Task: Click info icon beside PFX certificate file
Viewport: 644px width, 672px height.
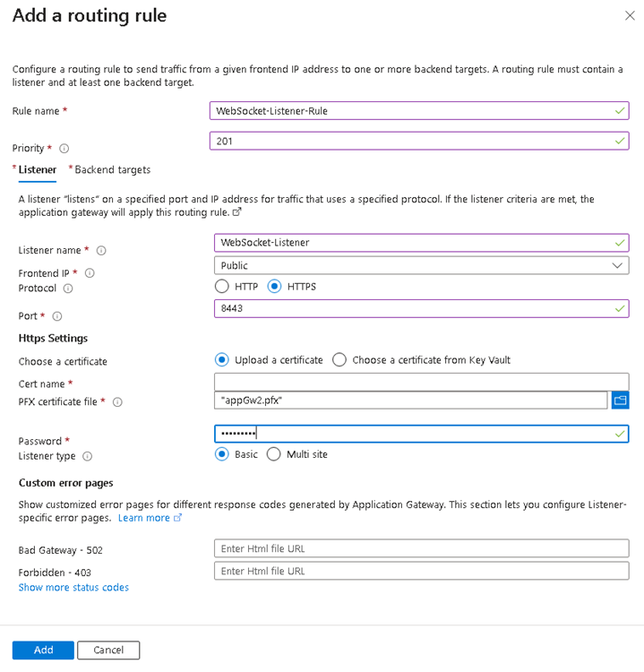Action: (x=117, y=402)
